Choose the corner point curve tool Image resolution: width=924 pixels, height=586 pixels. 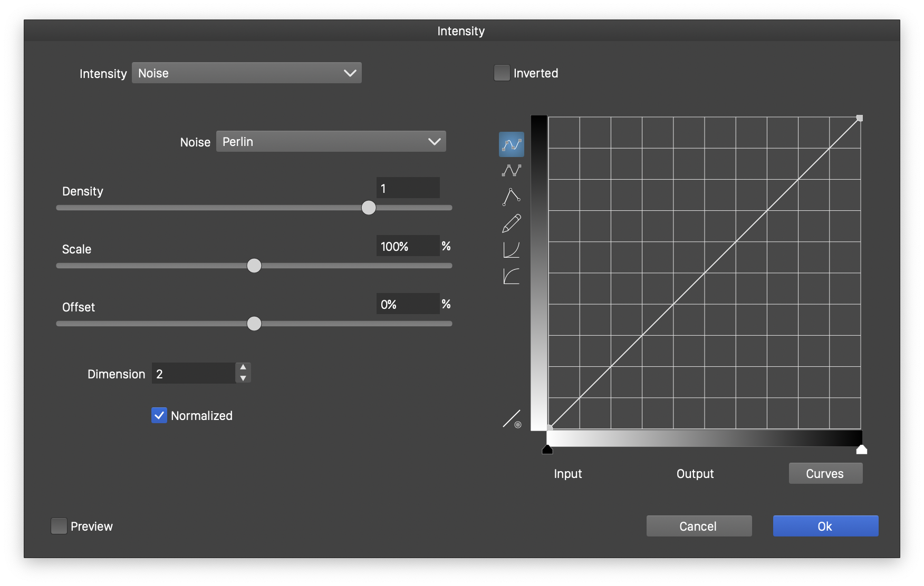[511, 197]
